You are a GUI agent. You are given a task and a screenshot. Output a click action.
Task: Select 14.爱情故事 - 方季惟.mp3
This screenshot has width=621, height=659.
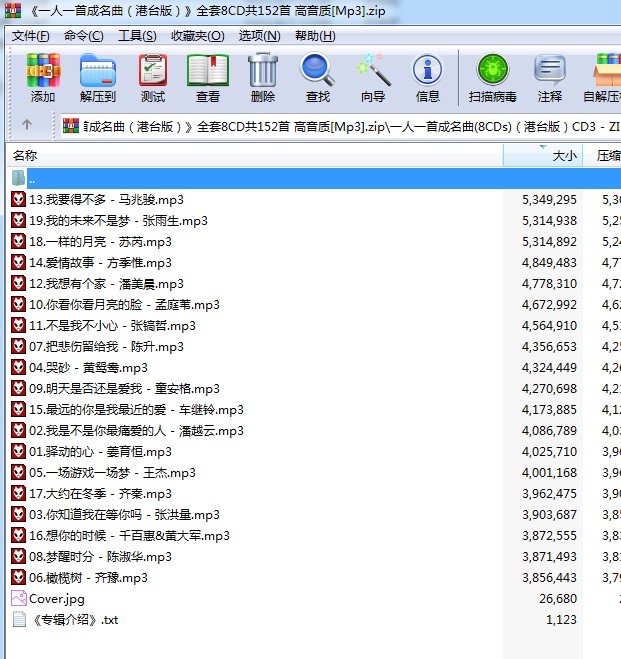[x=101, y=263]
